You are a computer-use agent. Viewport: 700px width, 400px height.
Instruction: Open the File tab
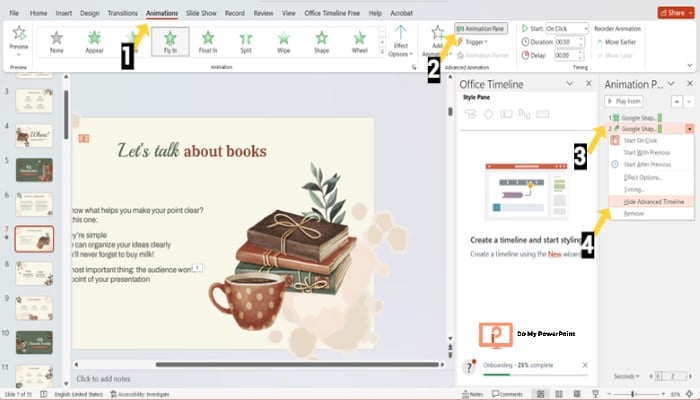pos(14,13)
